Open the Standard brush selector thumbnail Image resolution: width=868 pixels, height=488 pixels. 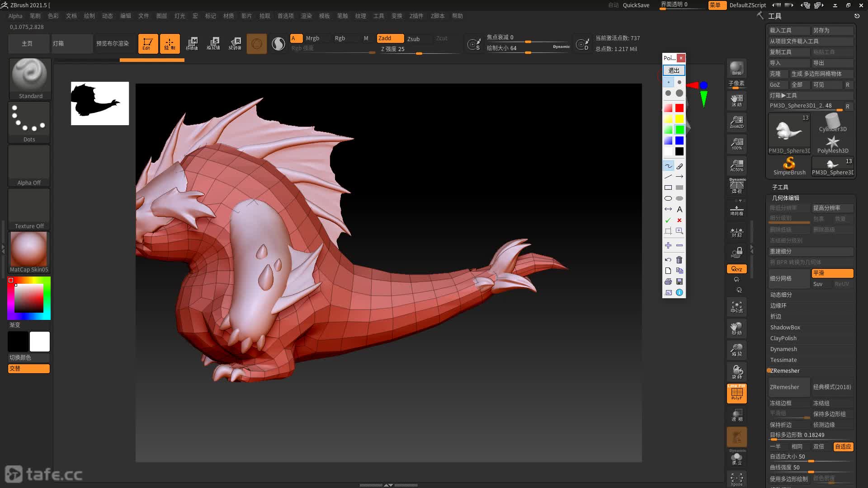[29, 79]
